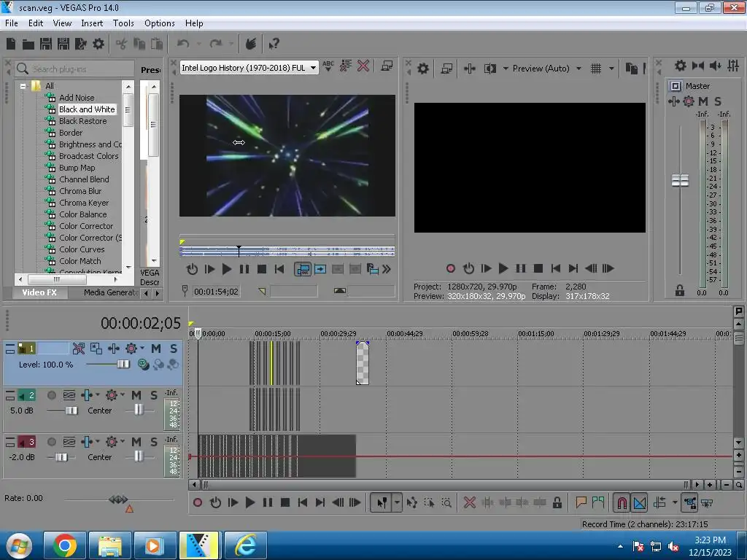Open auto ripple dropdown arrow in timeline toolbar

pos(675,502)
